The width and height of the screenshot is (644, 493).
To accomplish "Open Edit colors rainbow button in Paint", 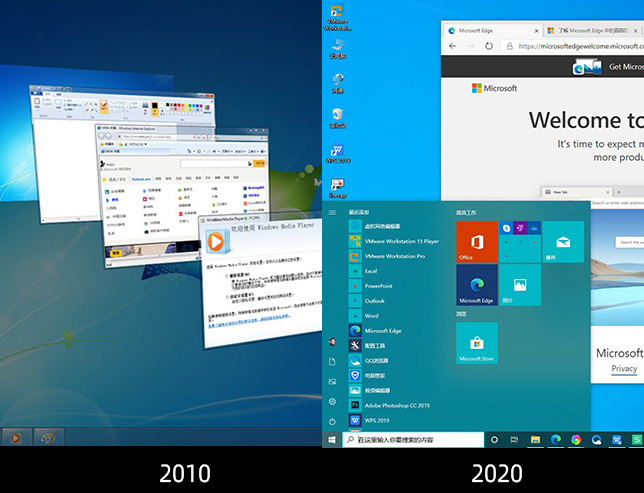I will pos(207,108).
